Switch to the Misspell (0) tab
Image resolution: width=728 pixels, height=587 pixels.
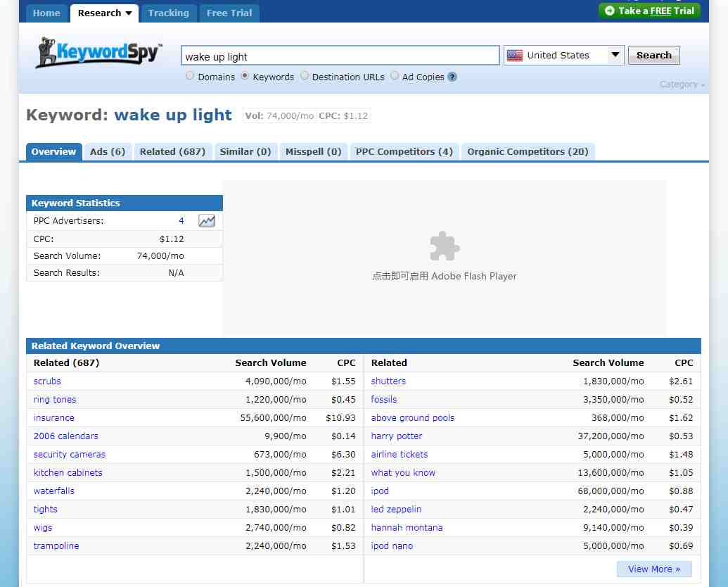pyautogui.click(x=314, y=152)
